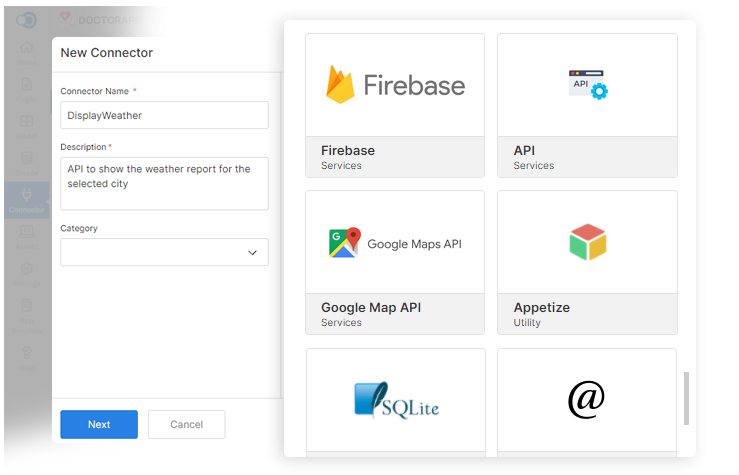
Task: Open the App Template sidebar icon
Action: click(x=26, y=316)
